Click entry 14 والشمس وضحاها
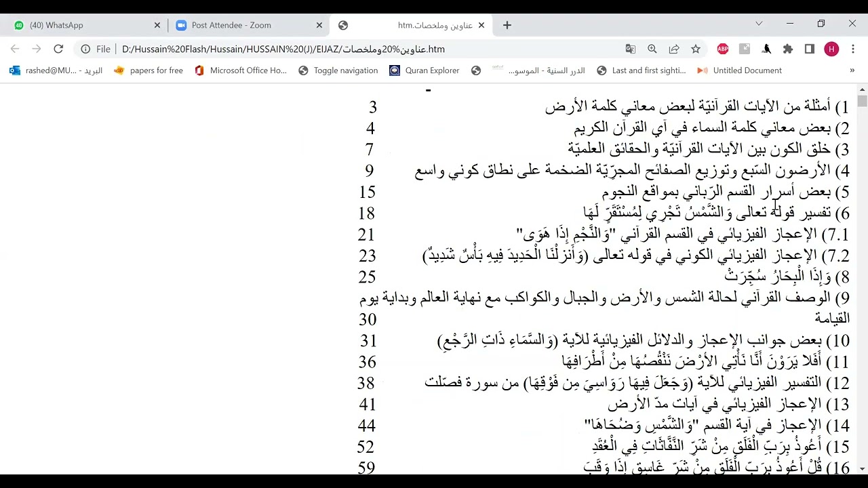868x488 pixels. pyautogui.click(x=717, y=425)
